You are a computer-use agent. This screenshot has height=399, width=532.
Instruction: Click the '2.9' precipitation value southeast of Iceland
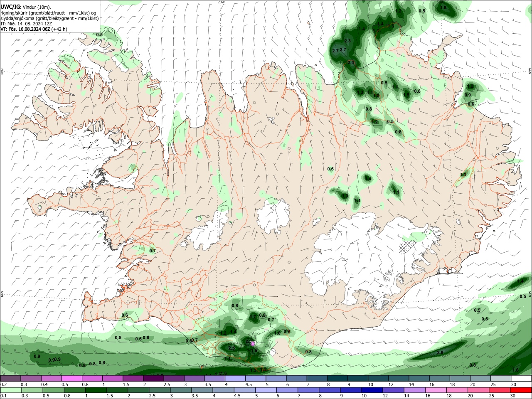click(x=441, y=353)
